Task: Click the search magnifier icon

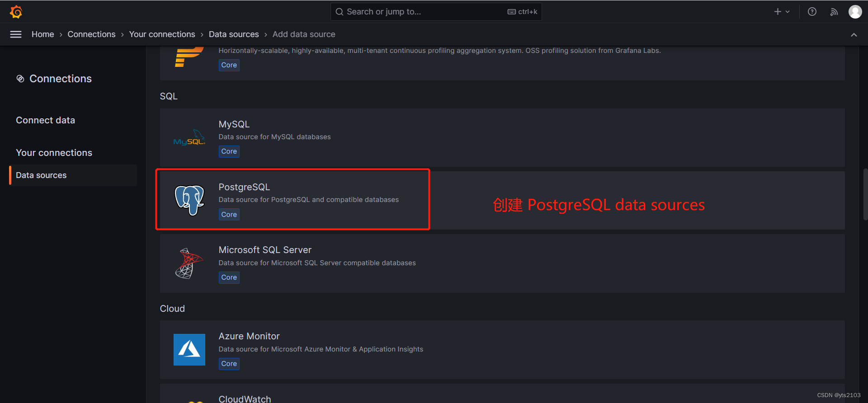Action: [339, 12]
